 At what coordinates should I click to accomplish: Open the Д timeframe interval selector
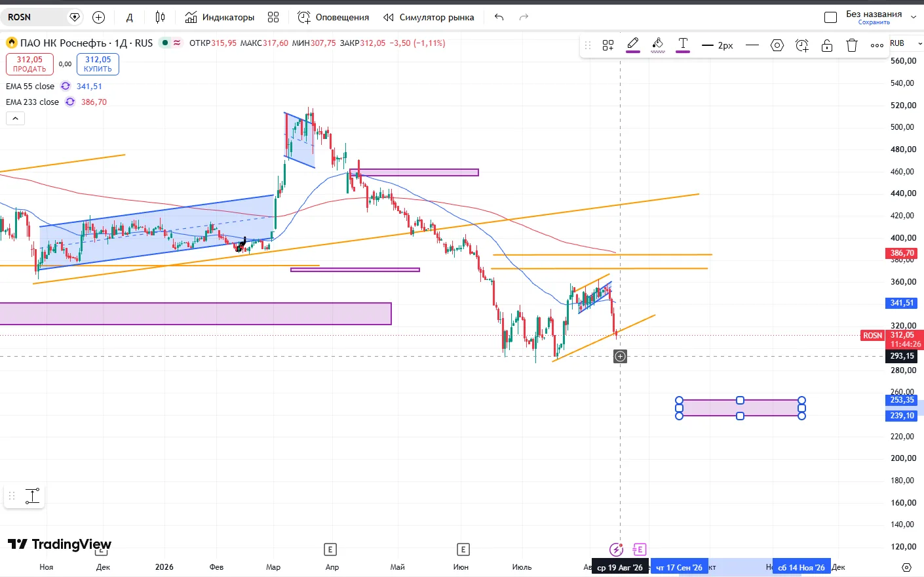pos(130,17)
